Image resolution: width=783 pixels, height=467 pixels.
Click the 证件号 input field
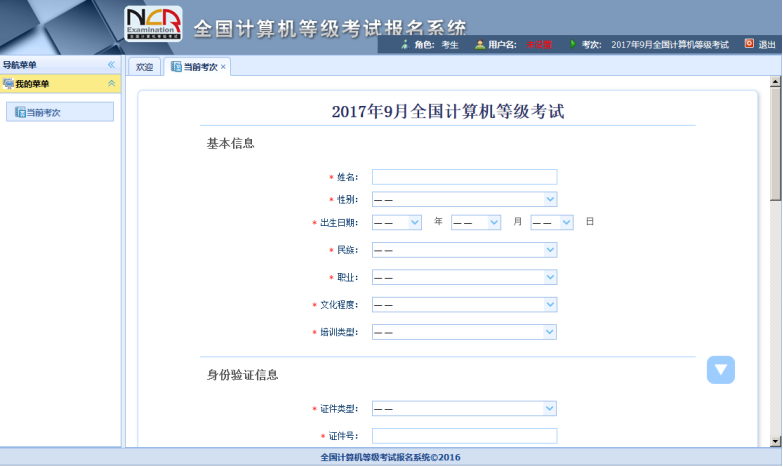tap(464, 436)
